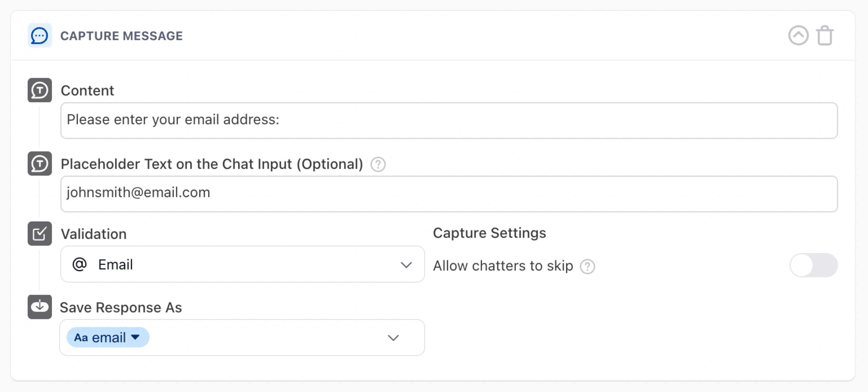Focus the placeholder text input field

point(449,194)
